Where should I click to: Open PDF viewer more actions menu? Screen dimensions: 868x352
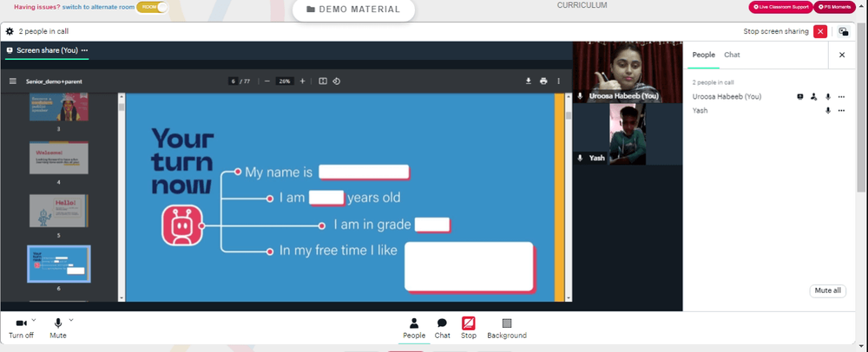click(x=558, y=81)
